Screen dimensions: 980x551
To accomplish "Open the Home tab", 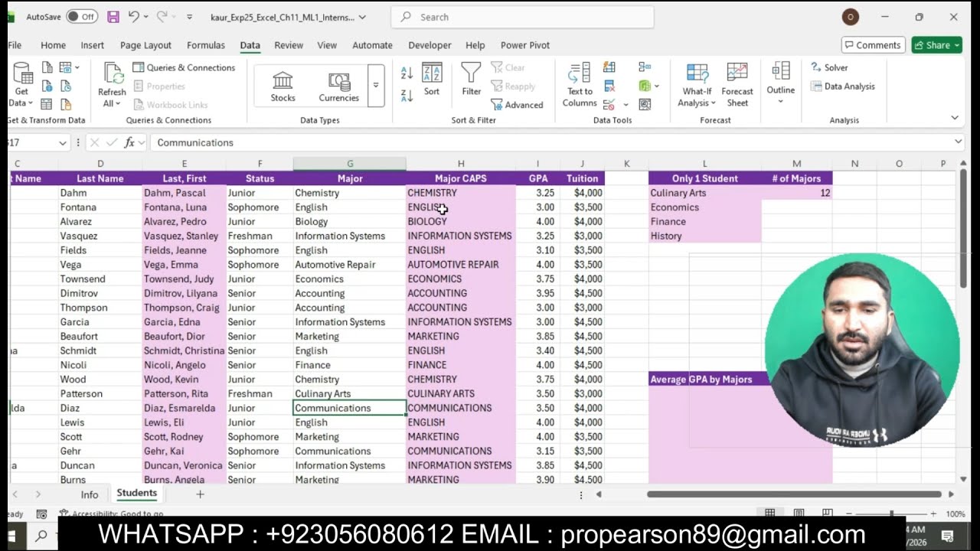I will click(53, 45).
